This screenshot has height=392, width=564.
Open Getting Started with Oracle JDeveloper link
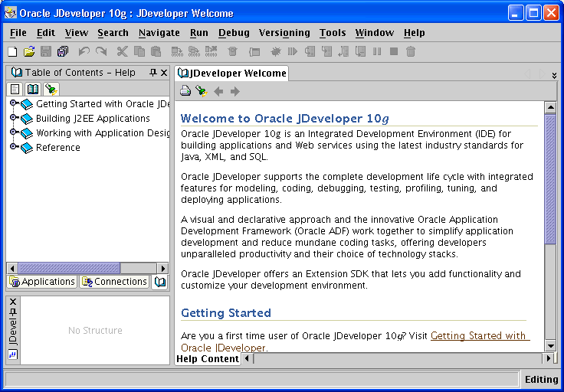480,336
